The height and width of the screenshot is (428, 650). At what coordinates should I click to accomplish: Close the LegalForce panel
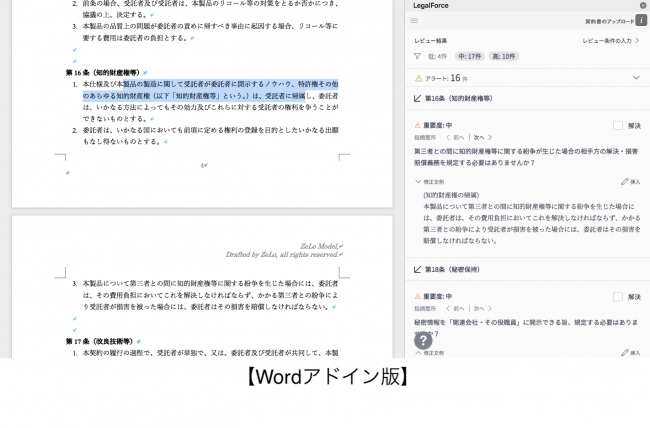point(642,5)
